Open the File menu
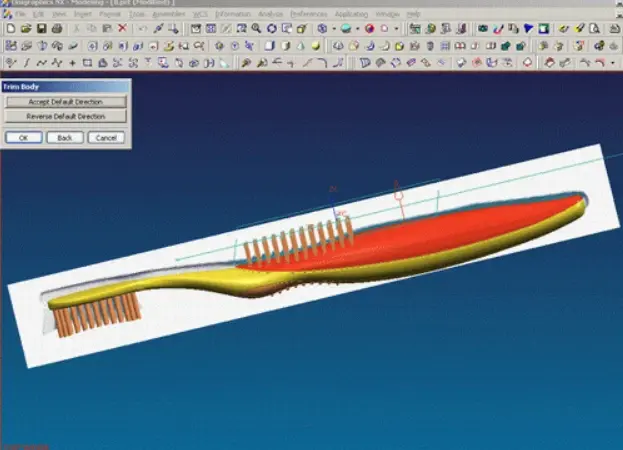623x450 pixels. (x=21, y=14)
